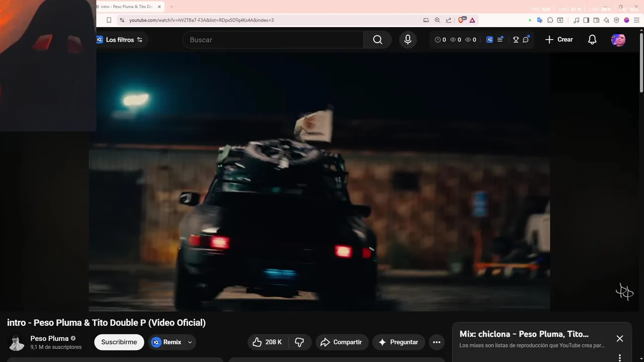Open the YouTube notifications bell
The width and height of the screenshot is (644, 362).
tap(592, 40)
